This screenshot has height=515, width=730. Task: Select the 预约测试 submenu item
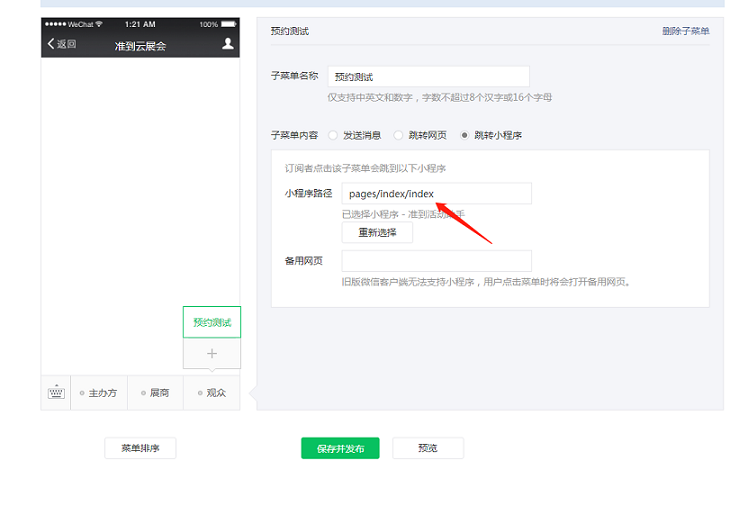coord(212,322)
